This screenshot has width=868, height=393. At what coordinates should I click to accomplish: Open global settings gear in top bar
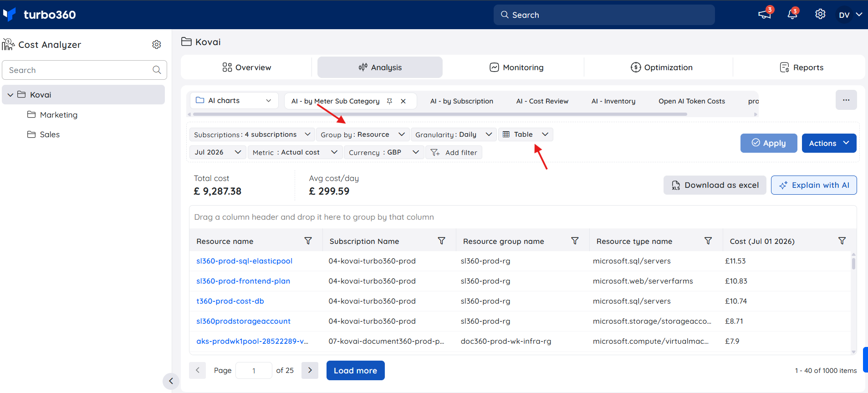(820, 14)
